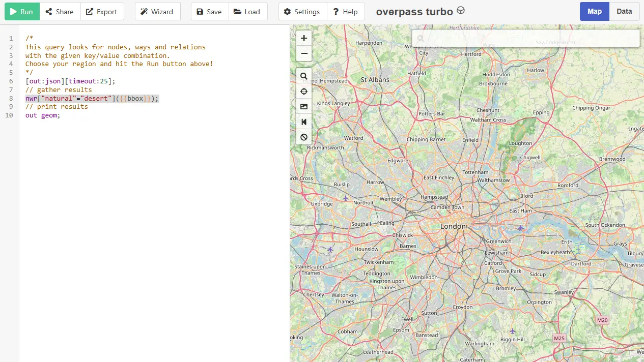
Task: Click 'Choose your region' comment line in editor
Action: pos(119,64)
